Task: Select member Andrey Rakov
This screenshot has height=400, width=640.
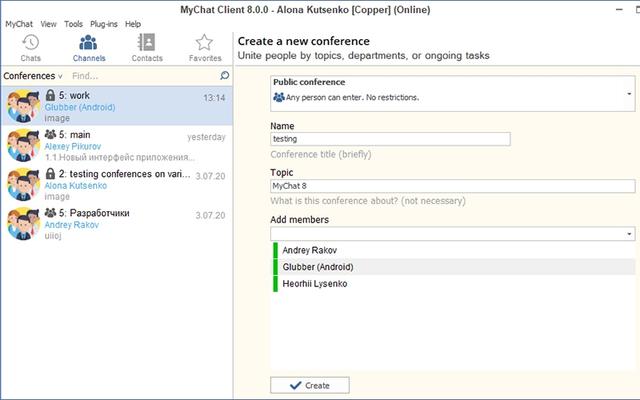Action: coord(312,251)
